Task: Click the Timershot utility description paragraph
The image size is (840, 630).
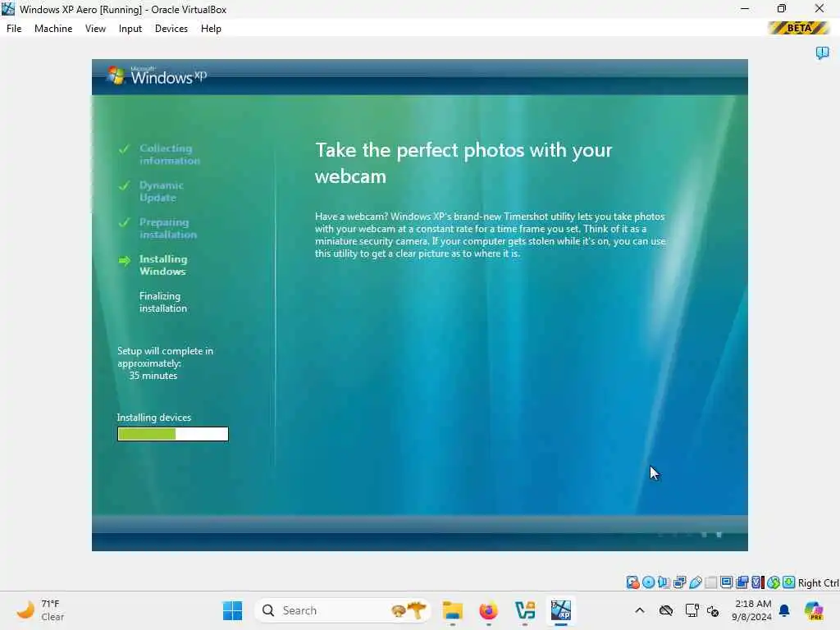Action: (x=491, y=235)
